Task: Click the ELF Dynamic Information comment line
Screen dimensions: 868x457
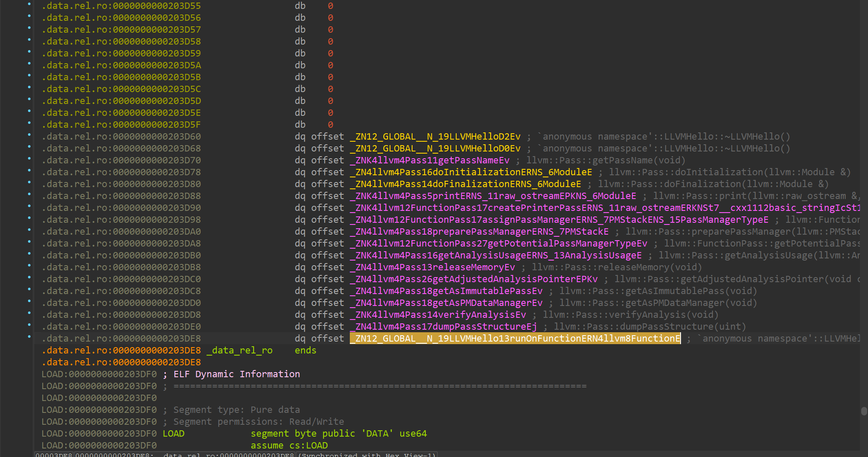Action: pos(236,374)
